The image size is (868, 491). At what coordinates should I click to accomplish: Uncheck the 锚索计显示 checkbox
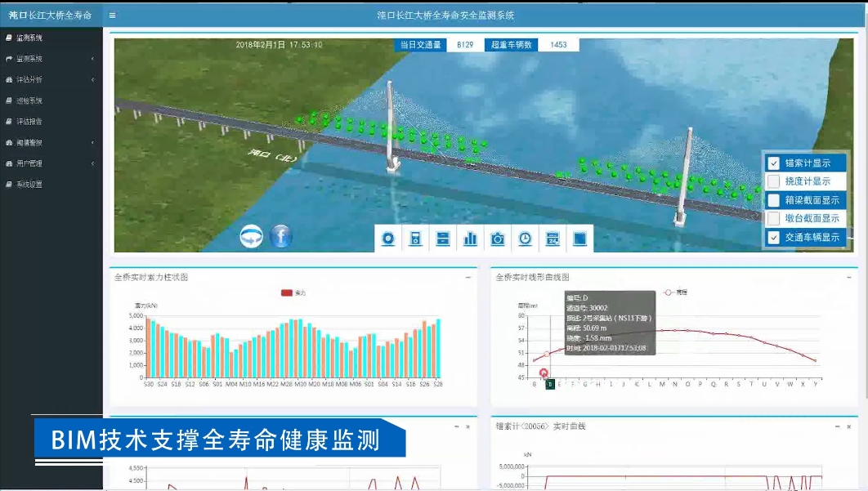coord(773,163)
